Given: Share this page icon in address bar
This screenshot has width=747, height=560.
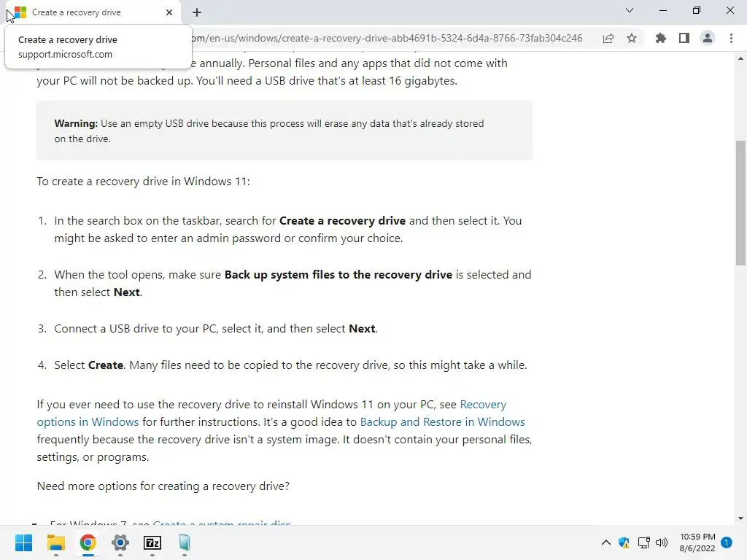Looking at the screenshot, I should tap(608, 38).
